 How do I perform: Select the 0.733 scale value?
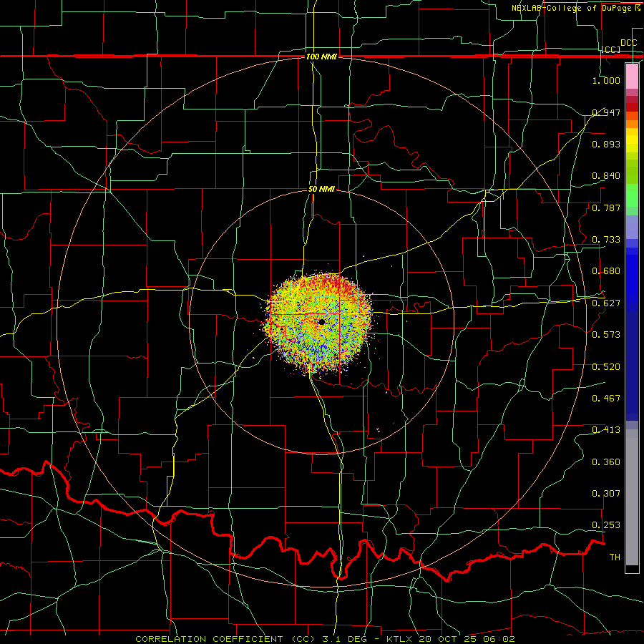[x=606, y=239]
